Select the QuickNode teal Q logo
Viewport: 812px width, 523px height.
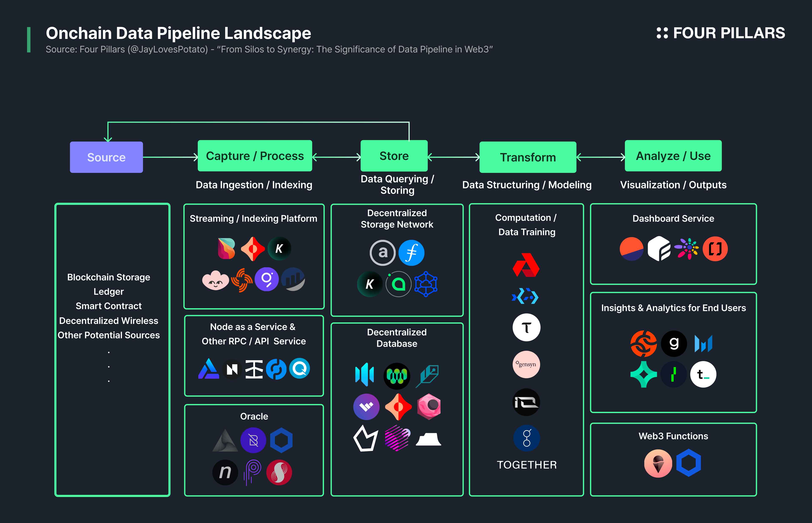point(300,368)
